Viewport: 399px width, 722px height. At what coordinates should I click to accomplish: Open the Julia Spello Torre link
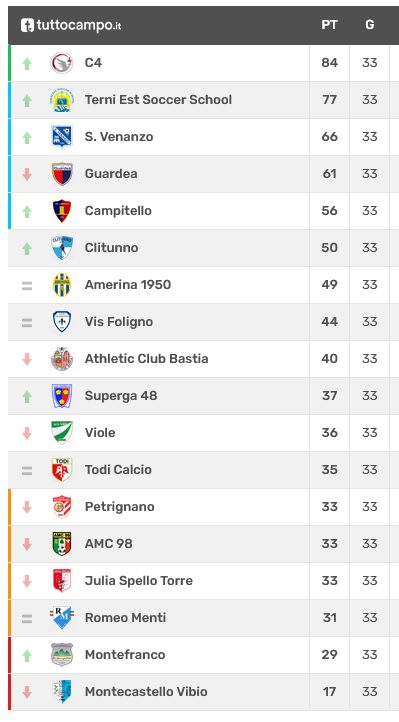click(139, 581)
